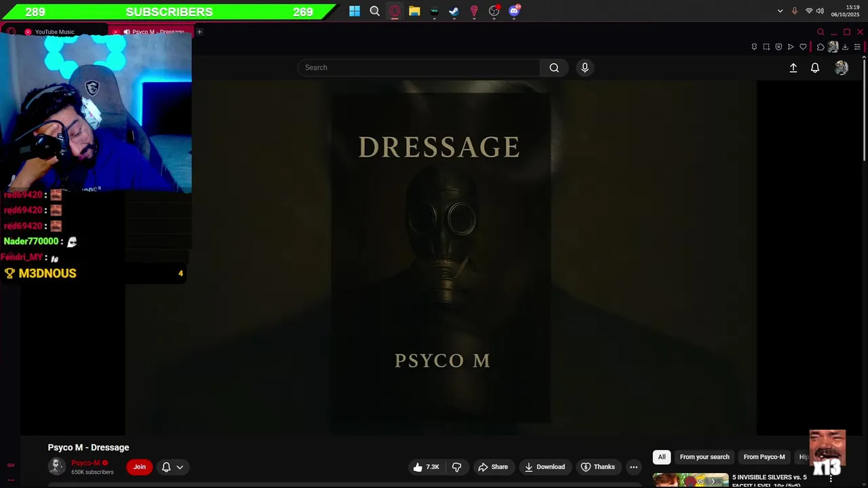Open the Windows Start menu

[355, 11]
